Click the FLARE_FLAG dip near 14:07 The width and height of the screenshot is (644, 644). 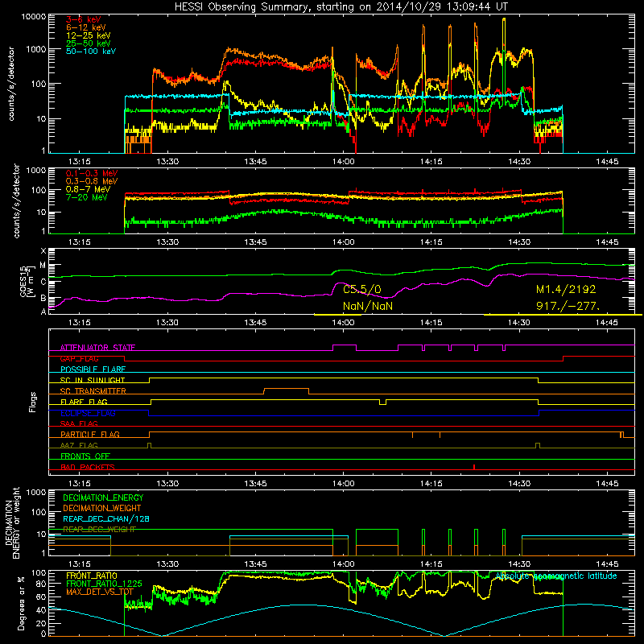383,402
